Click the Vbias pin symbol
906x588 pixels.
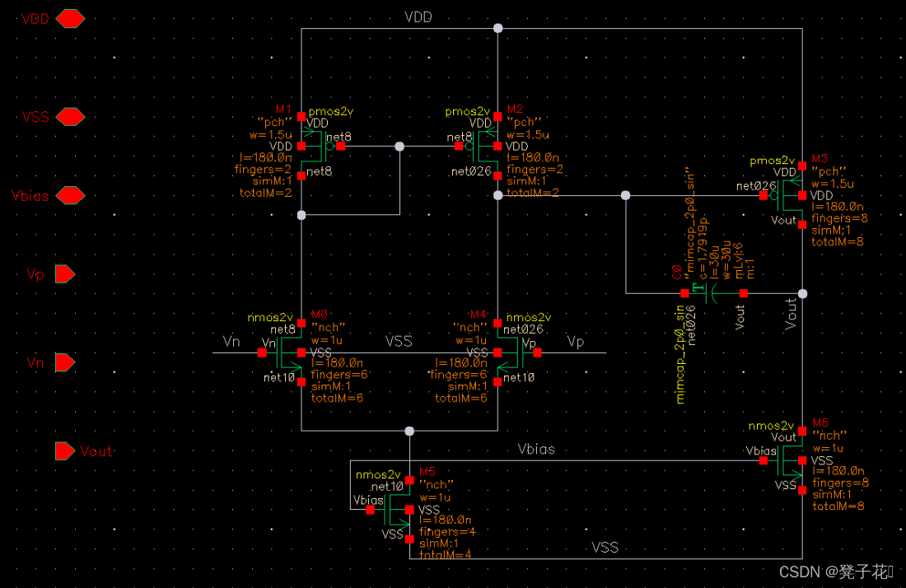pyautogui.click(x=70, y=195)
